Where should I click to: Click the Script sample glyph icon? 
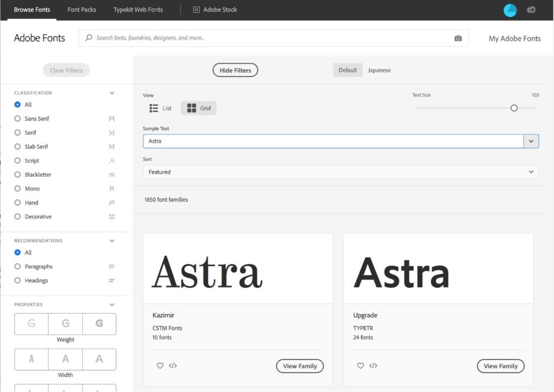point(111,161)
